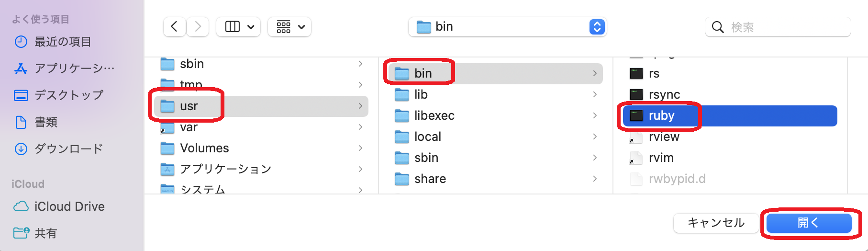Select 共有 folder in the sidebar
868x251 pixels.
tap(45, 233)
